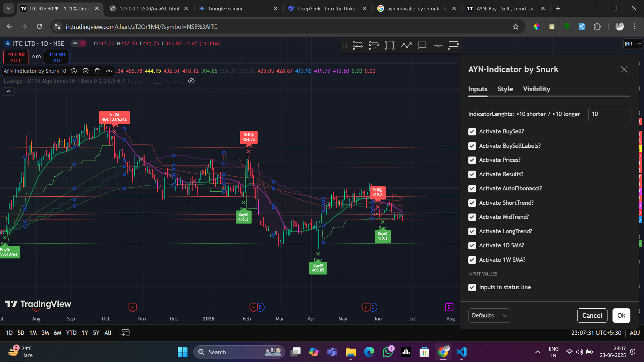The height and width of the screenshot is (362, 644).
Task: Select the rectangle shape drawing tool
Action: (x=390, y=45)
